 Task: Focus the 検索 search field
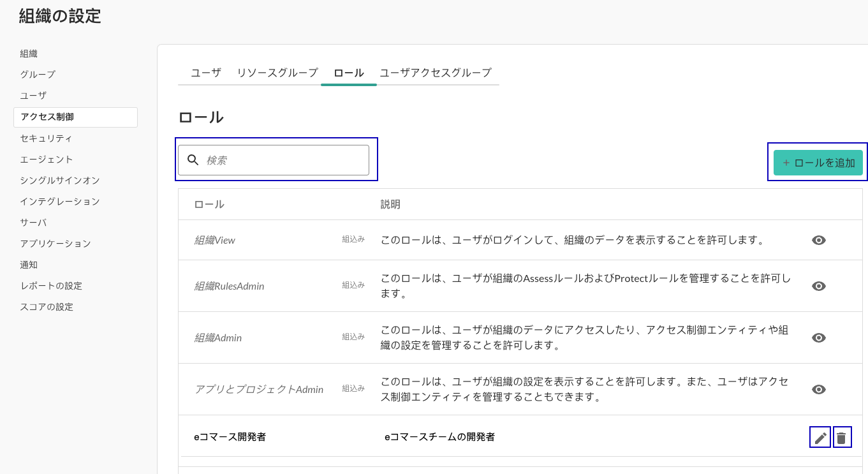(x=274, y=160)
